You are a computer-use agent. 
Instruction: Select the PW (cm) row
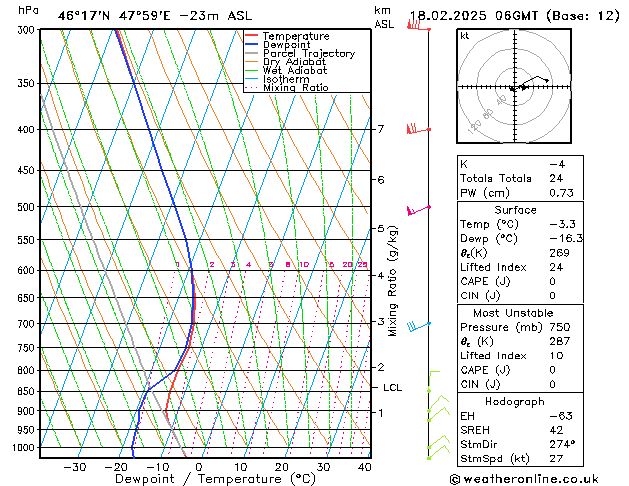pos(520,193)
